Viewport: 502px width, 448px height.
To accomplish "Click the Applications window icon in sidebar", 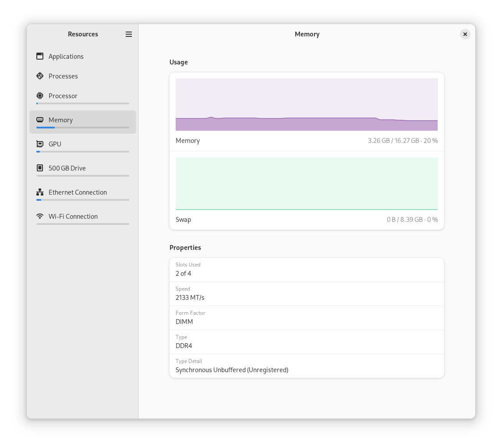I will coord(40,56).
